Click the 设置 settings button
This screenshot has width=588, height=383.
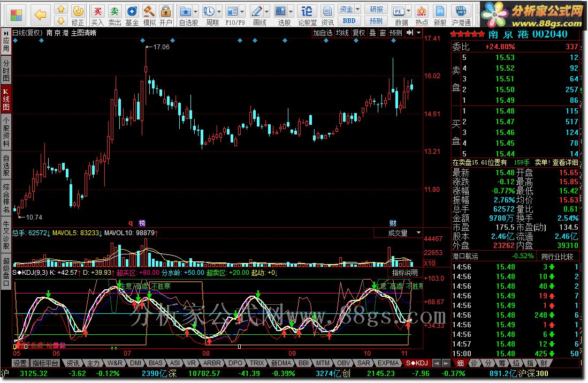(x=20, y=363)
